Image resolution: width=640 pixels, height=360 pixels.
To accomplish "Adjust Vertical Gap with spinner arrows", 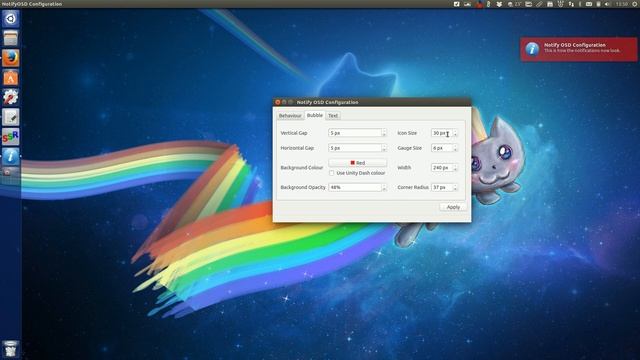I will pyautogui.click(x=384, y=133).
